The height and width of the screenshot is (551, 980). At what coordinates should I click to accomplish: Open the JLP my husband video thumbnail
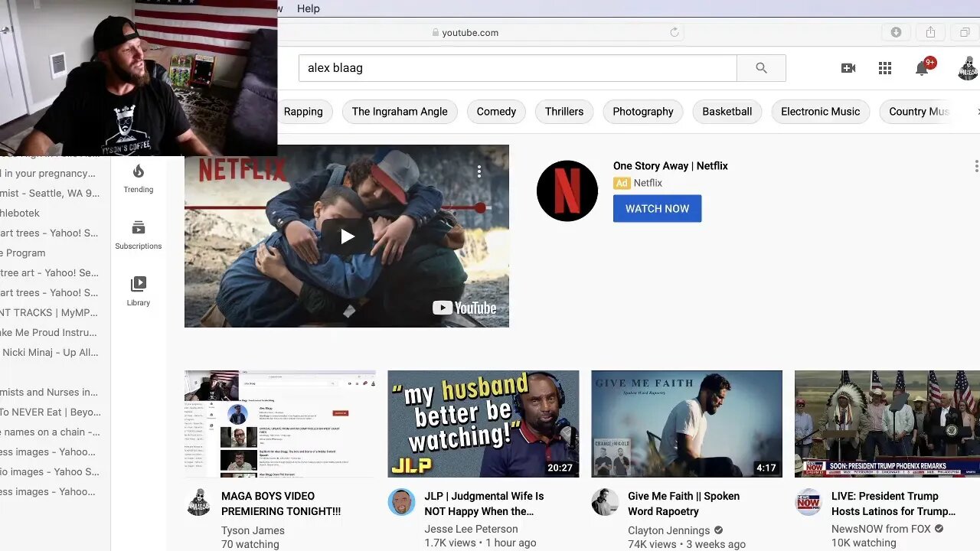[483, 423]
